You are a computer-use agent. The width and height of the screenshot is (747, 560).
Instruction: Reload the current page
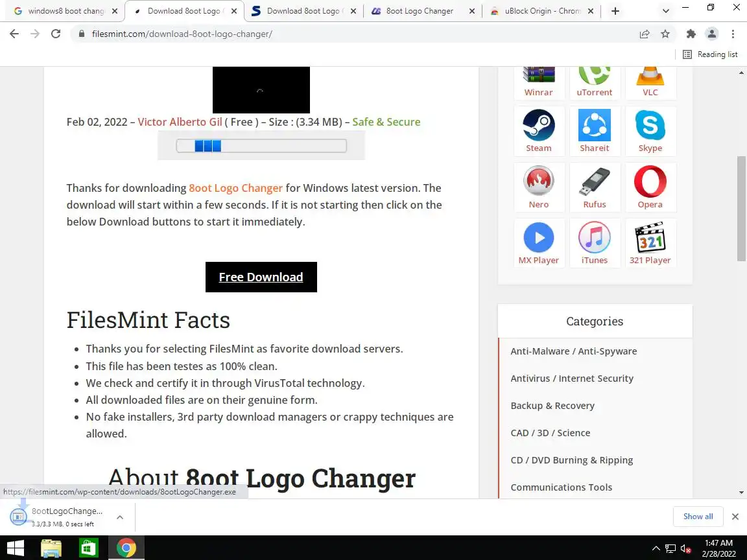click(56, 34)
